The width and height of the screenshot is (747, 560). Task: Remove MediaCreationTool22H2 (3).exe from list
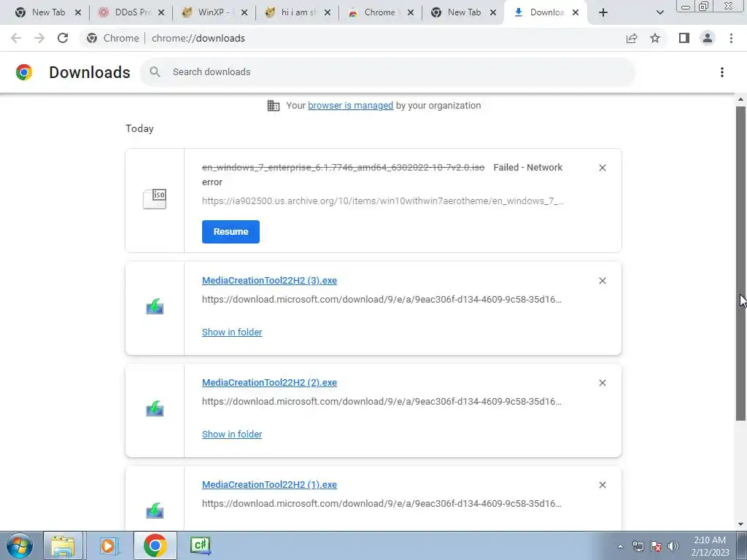point(602,281)
